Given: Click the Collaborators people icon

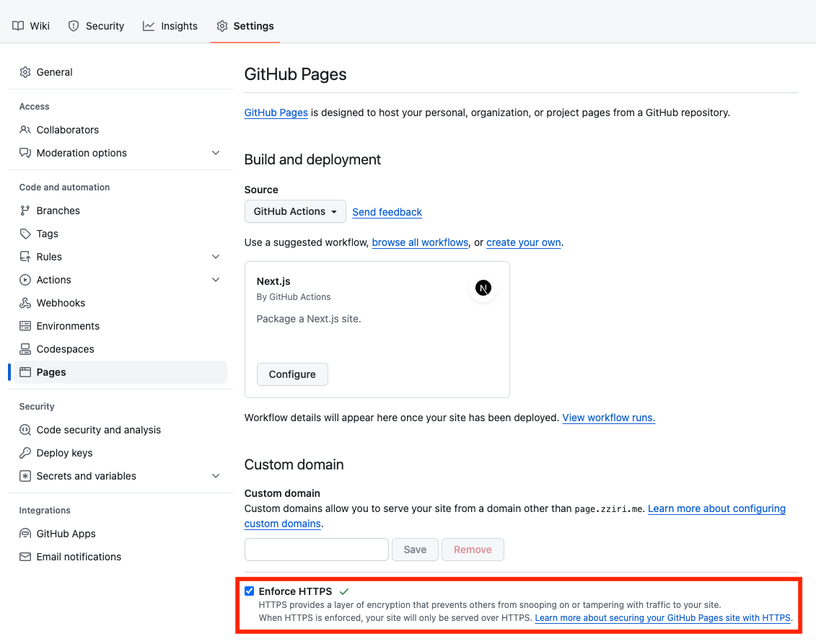Looking at the screenshot, I should click(25, 130).
